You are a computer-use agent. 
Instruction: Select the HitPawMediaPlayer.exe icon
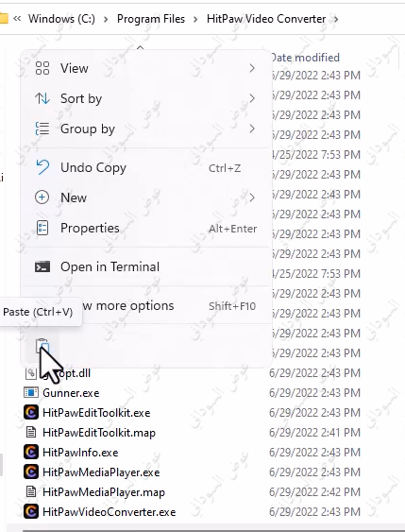pos(31,472)
